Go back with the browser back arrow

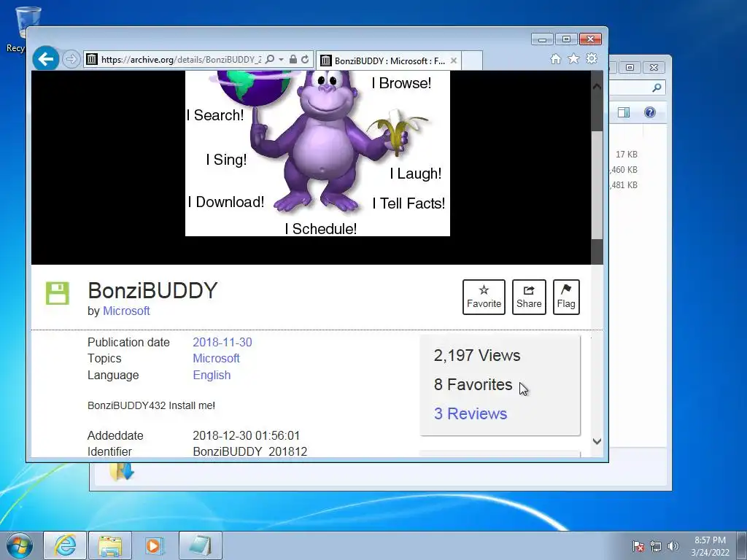pyautogui.click(x=46, y=59)
